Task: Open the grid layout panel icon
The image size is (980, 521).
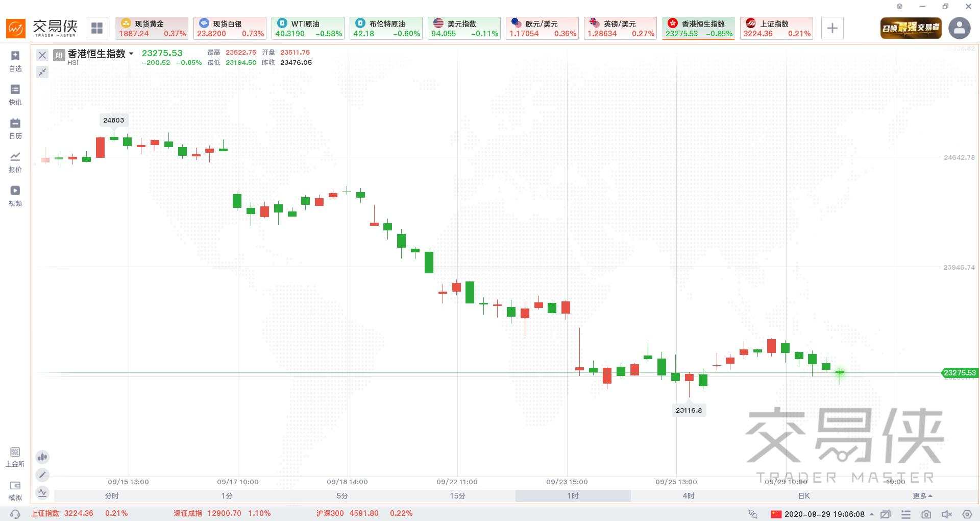Action: pyautogui.click(x=96, y=28)
